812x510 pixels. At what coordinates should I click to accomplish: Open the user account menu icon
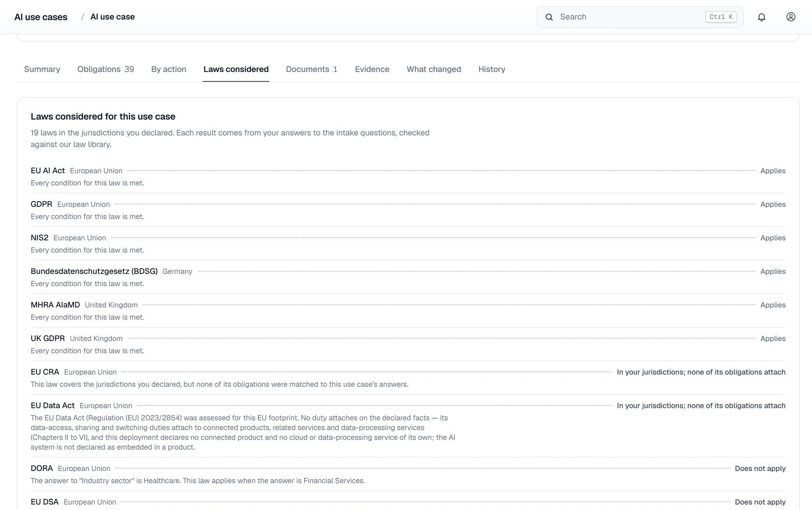click(x=790, y=17)
